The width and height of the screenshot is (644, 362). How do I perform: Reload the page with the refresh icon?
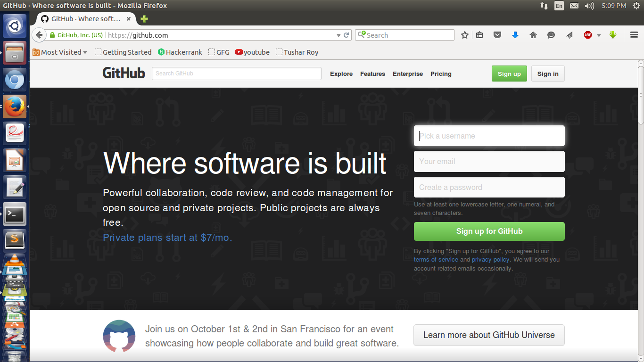click(347, 35)
